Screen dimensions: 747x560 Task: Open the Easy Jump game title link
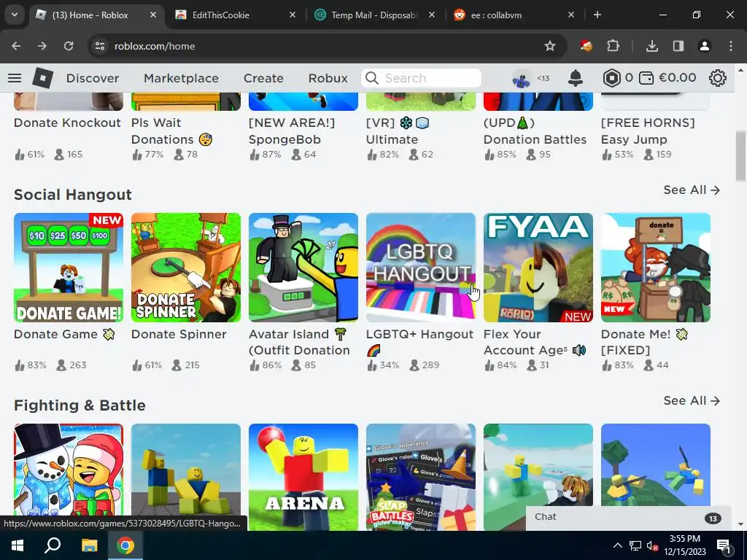coord(648,131)
